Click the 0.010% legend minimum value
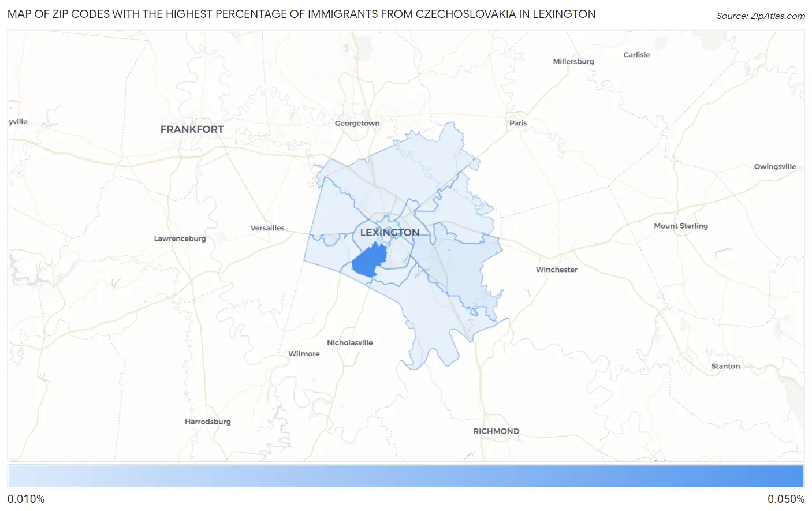The image size is (812, 511). tap(26, 499)
